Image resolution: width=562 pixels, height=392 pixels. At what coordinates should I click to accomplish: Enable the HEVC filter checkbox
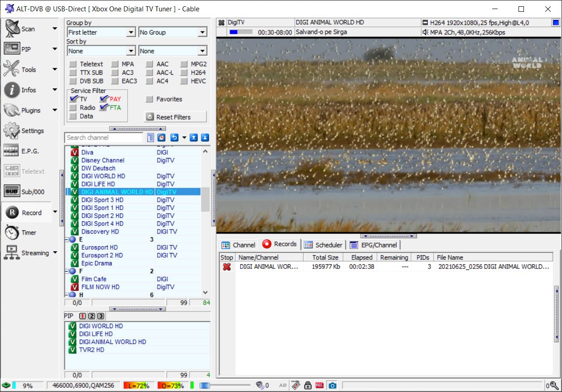point(184,81)
